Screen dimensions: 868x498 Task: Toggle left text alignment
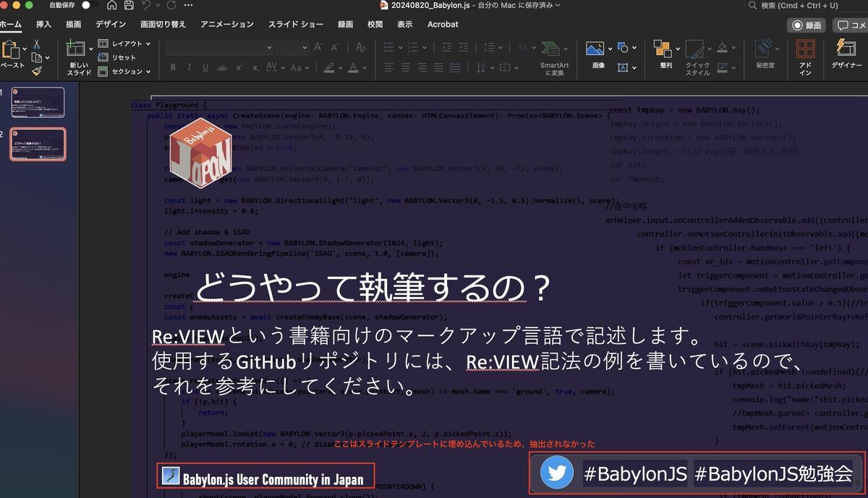pyautogui.click(x=389, y=67)
